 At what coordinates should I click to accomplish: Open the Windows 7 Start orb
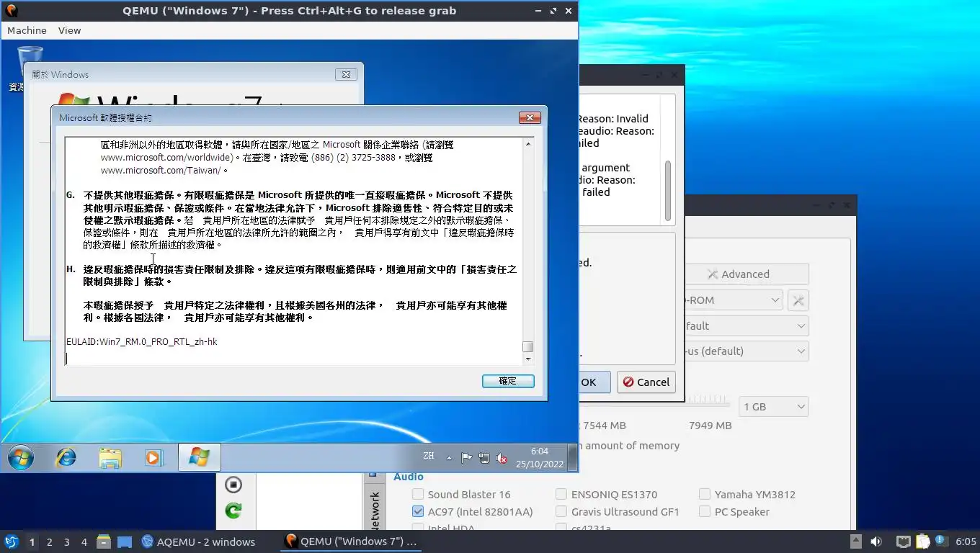[20, 457]
